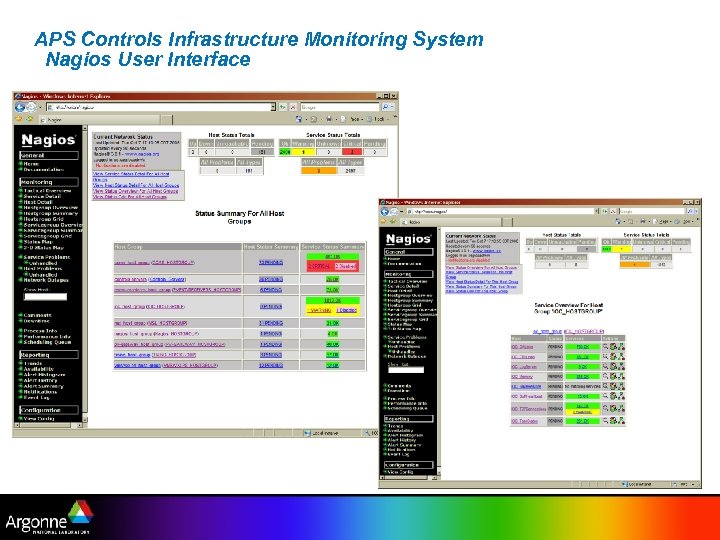The height and width of the screenshot is (540, 720).
Task: Open Tactical Overview in the left Nagios sidebar
Action: [x=47, y=191]
